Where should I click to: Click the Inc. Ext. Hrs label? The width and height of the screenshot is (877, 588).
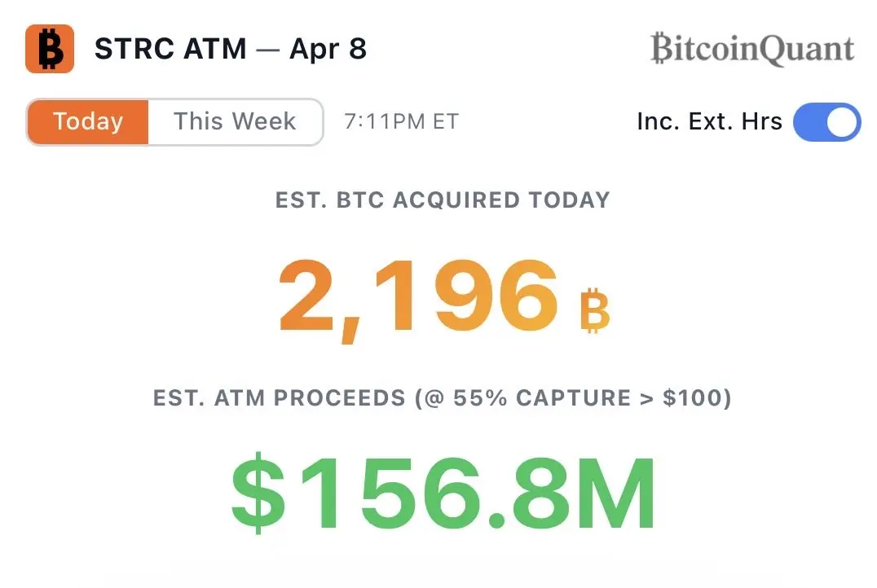pos(709,122)
